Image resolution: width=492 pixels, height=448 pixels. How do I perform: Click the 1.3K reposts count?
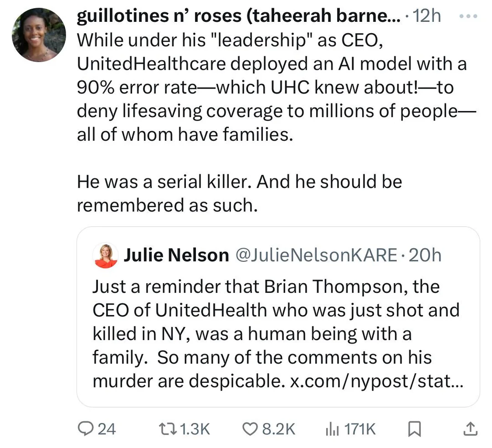tap(195, 429)
